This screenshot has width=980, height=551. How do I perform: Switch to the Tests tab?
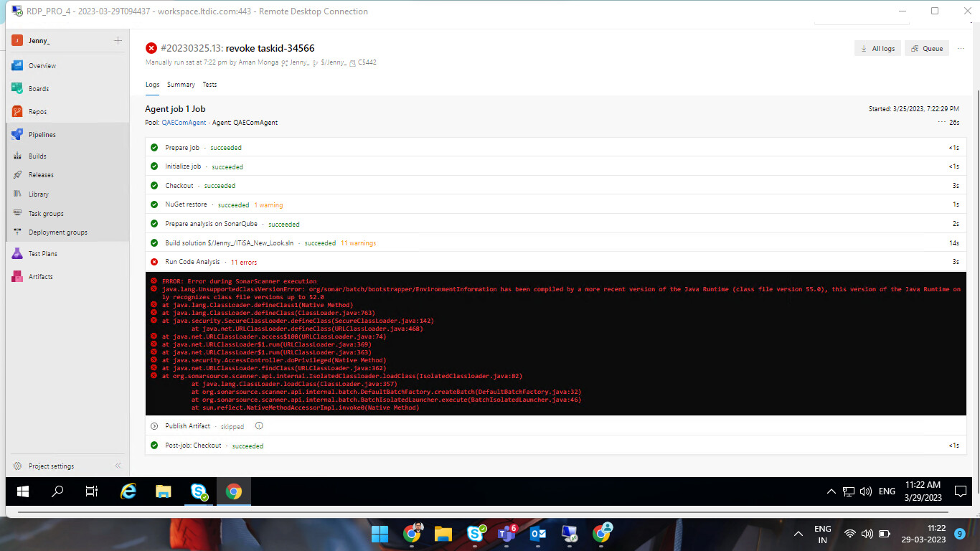209,84
